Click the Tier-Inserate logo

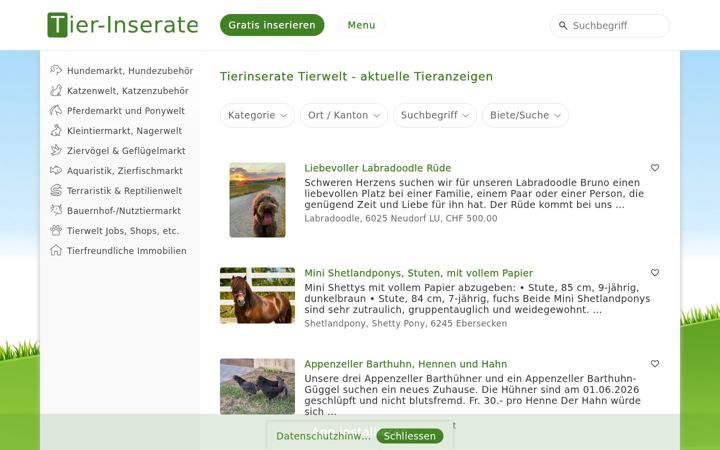pyautogui.click(x=123, y=25)
